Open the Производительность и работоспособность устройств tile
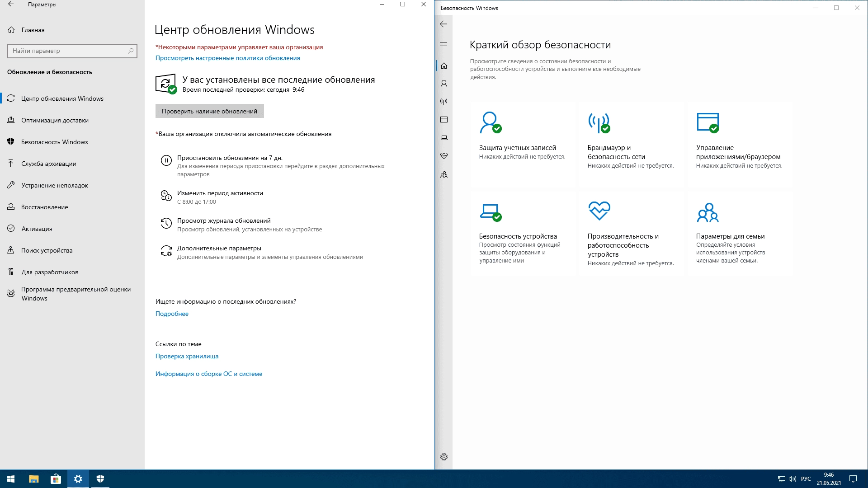 tap(631, 233)
